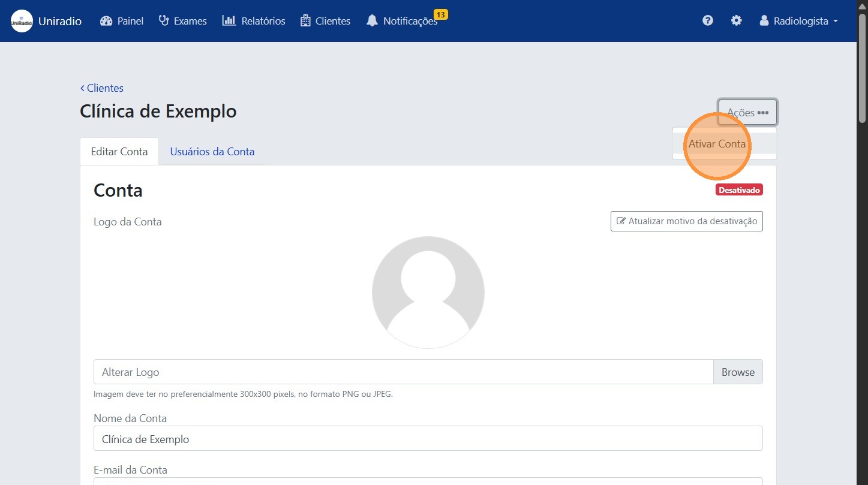Click the help question mark icon

click(x=708, y=21)
